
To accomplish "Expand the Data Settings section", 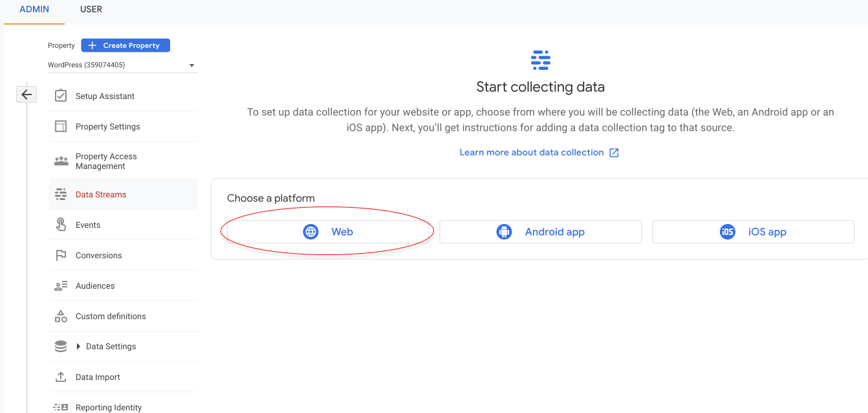I will click(110, 346).
